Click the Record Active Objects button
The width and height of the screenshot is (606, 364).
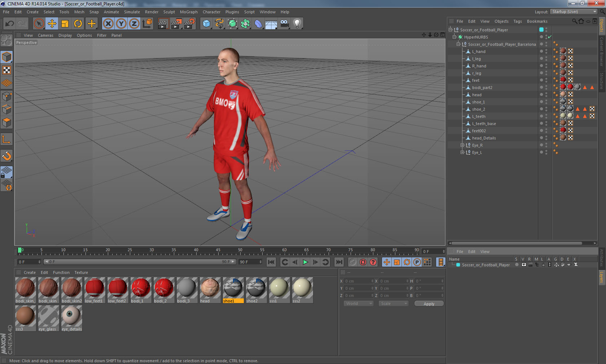tap(353, 262)
